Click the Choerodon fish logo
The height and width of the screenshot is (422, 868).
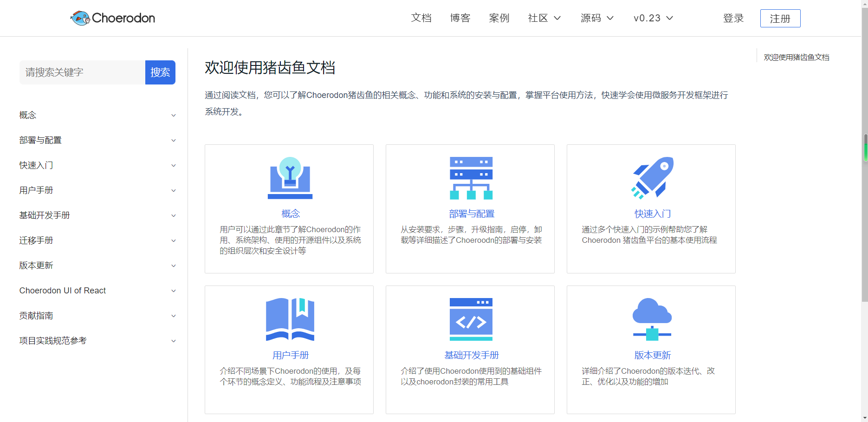pos(80,18)
